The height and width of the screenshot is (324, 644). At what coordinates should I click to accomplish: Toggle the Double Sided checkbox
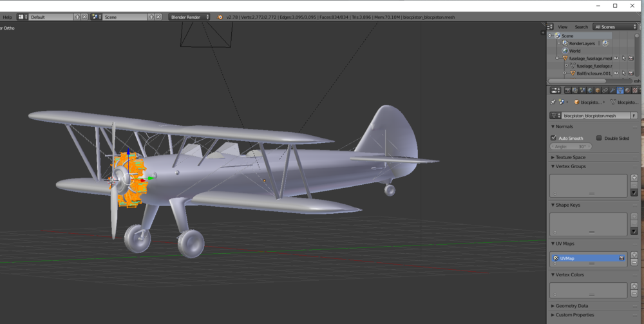pos(599,138)
